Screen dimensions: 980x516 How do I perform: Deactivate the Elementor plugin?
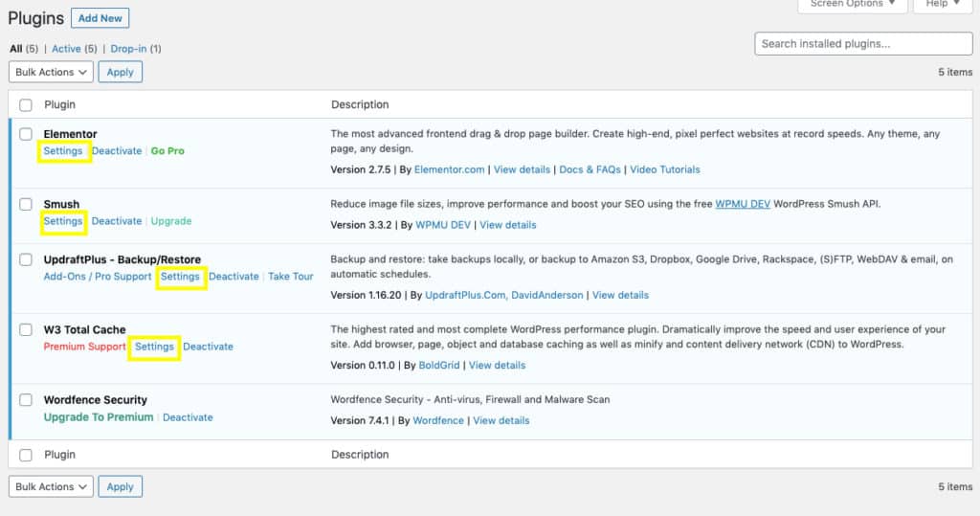click(x=117, y=150)
